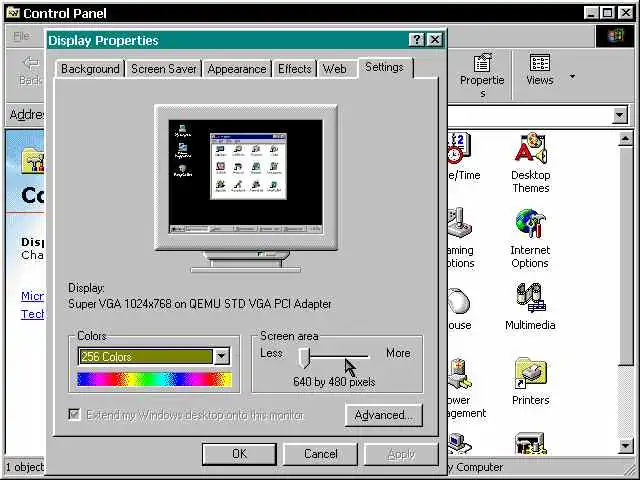
Task: Click the Screen area slider thumb
Action: (x=304, y=357)
